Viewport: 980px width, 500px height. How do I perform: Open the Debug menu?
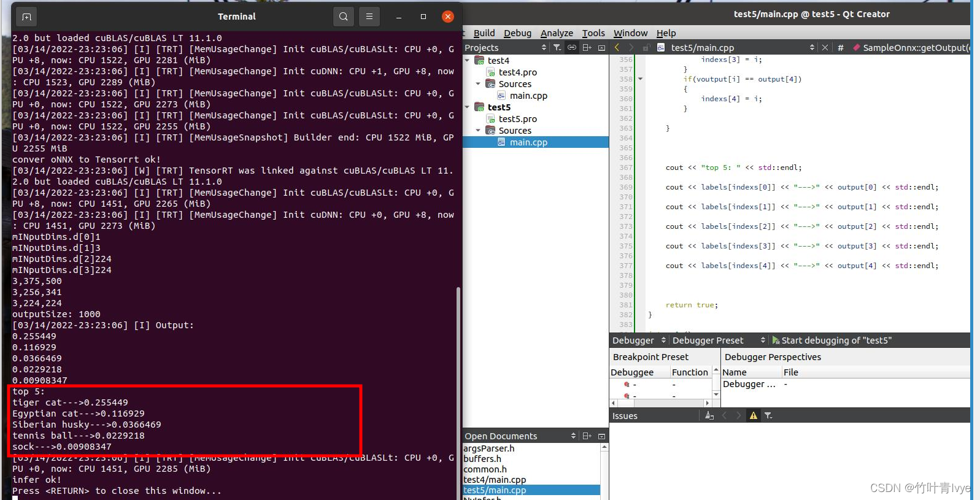point(517,33)
